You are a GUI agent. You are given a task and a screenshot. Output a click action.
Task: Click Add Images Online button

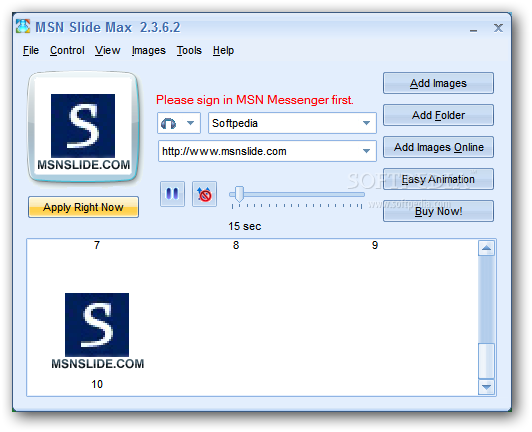pos(438,147)
